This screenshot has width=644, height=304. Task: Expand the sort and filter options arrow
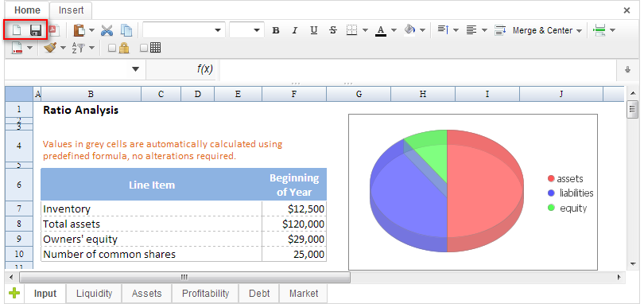pos(91,48)
